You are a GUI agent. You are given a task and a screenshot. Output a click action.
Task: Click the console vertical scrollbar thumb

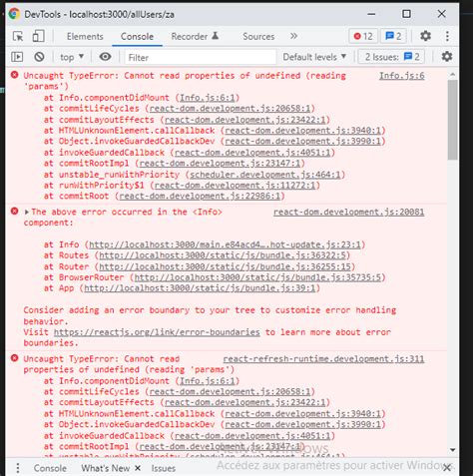coord(452,120)
